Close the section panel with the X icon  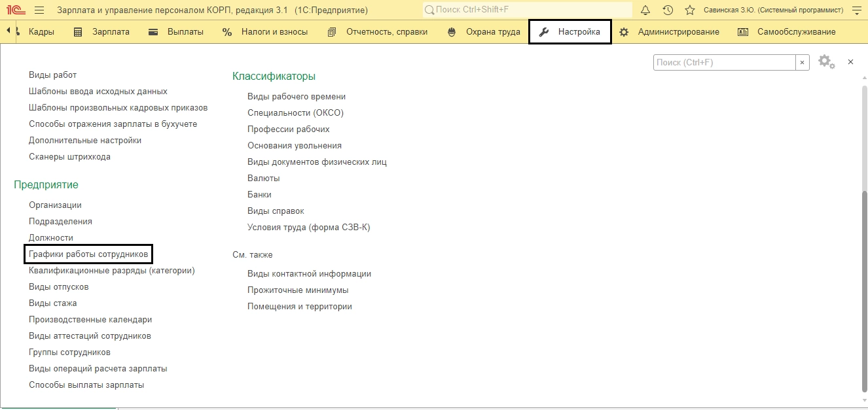pyautogui.click(x=850, y=61)
